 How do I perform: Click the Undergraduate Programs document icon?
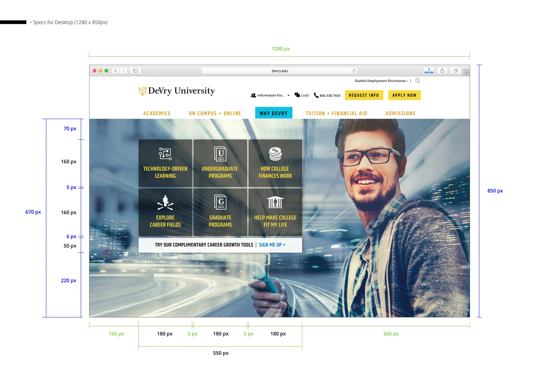coord(220,153)
